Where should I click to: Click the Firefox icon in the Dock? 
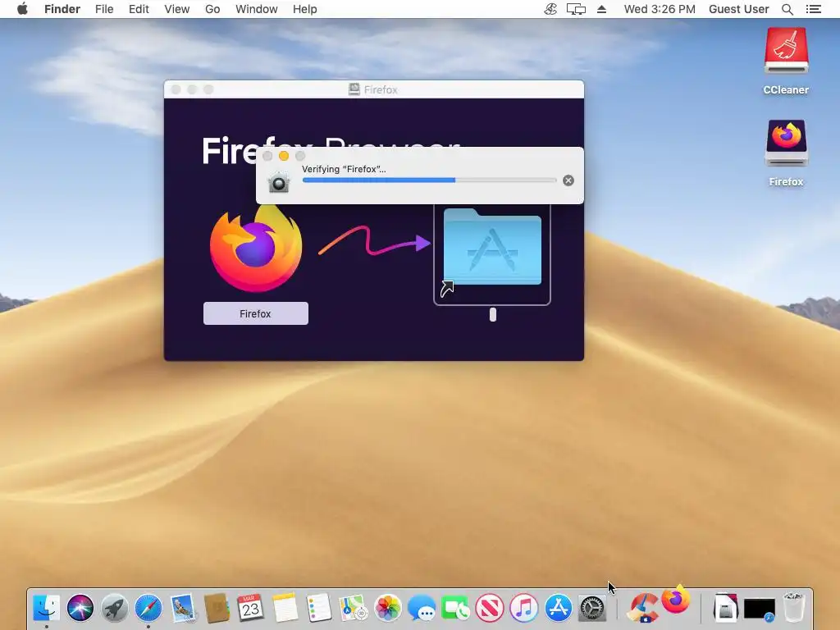(x=676, y=599)
